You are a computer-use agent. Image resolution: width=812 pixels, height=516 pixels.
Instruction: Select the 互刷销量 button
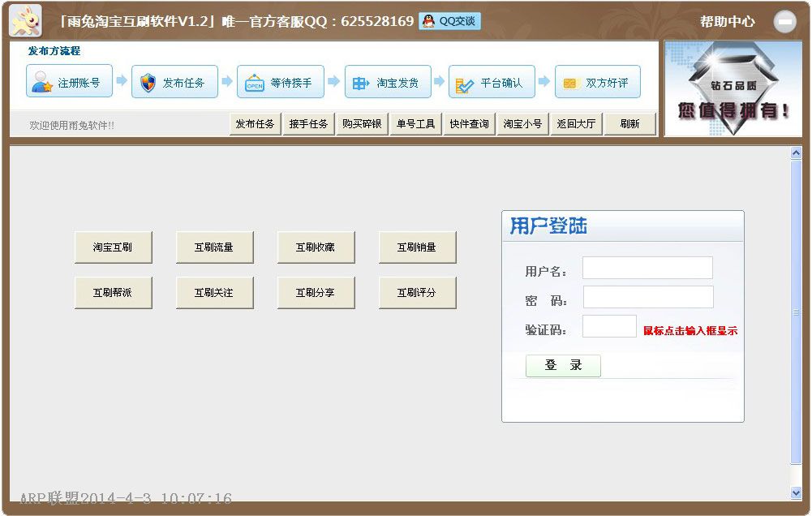[418, 247]
